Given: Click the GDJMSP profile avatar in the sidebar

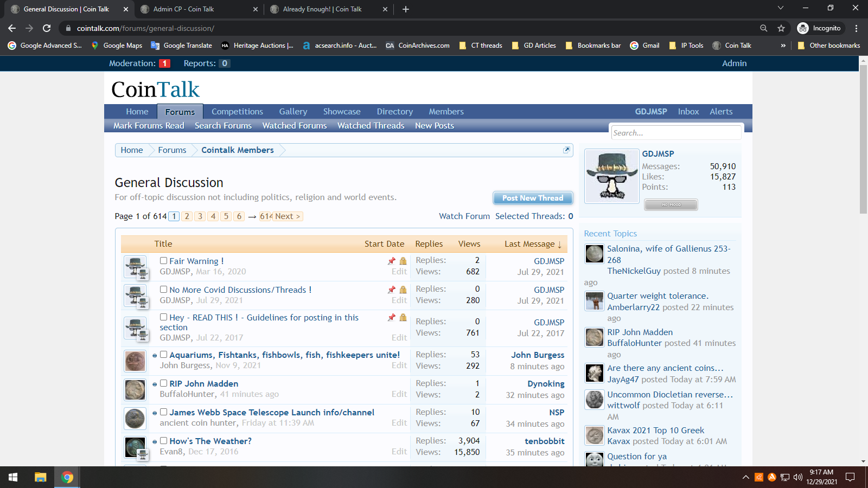Looking at the screenshot, I should (x=612, y=176).
